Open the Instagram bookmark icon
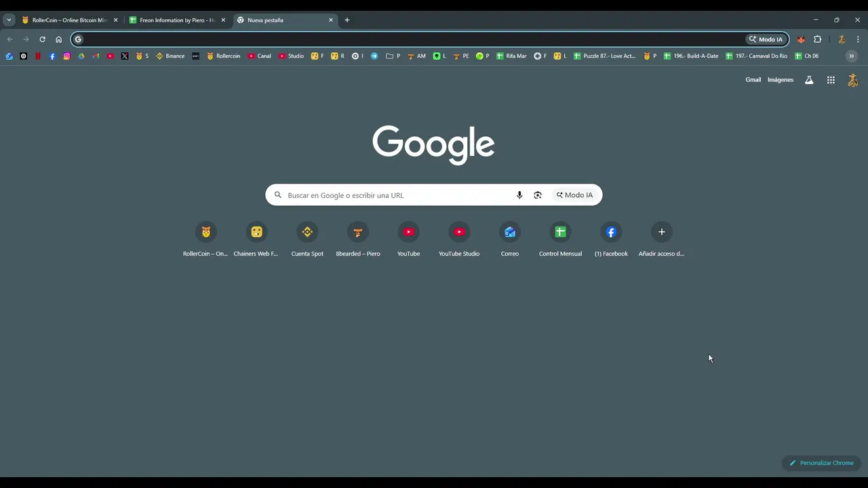This screenshot has width=868, height=488. (66, 56)
